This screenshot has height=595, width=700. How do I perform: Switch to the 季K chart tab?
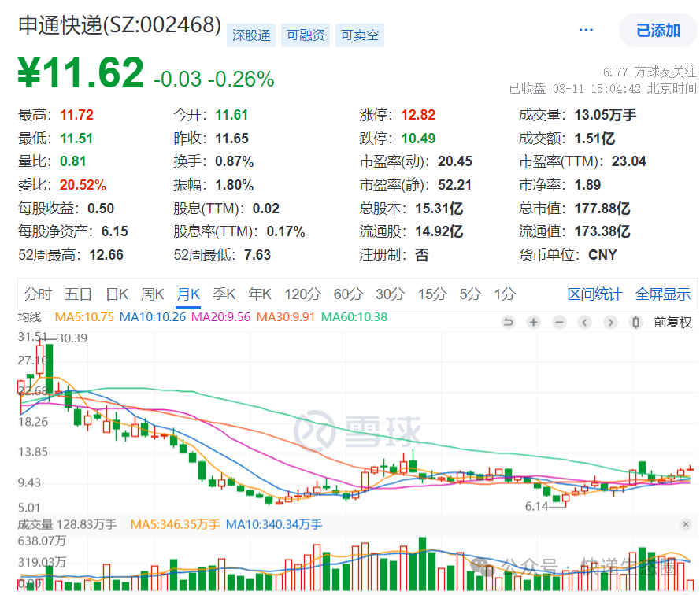(x=224, y=294)
